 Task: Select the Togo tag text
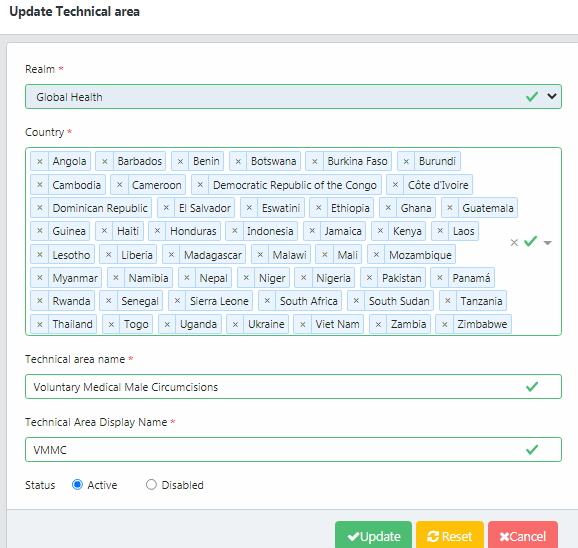(x=136, y=324)
